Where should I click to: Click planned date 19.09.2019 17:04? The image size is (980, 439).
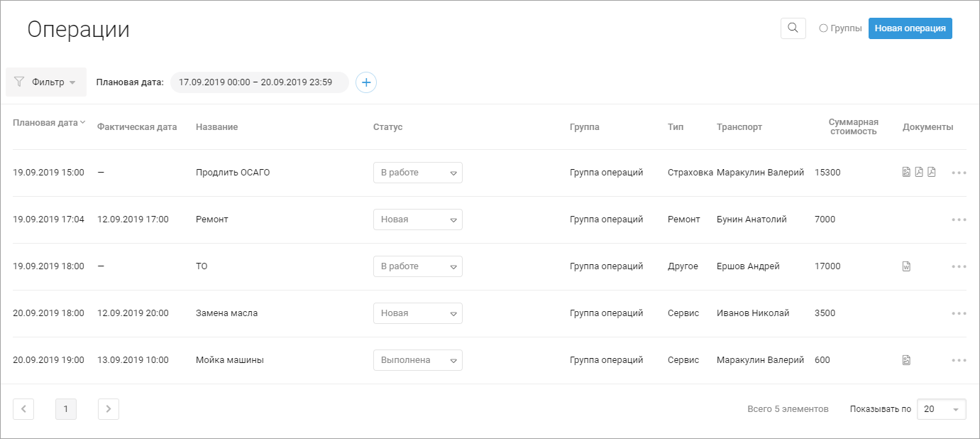pos(48,220)
